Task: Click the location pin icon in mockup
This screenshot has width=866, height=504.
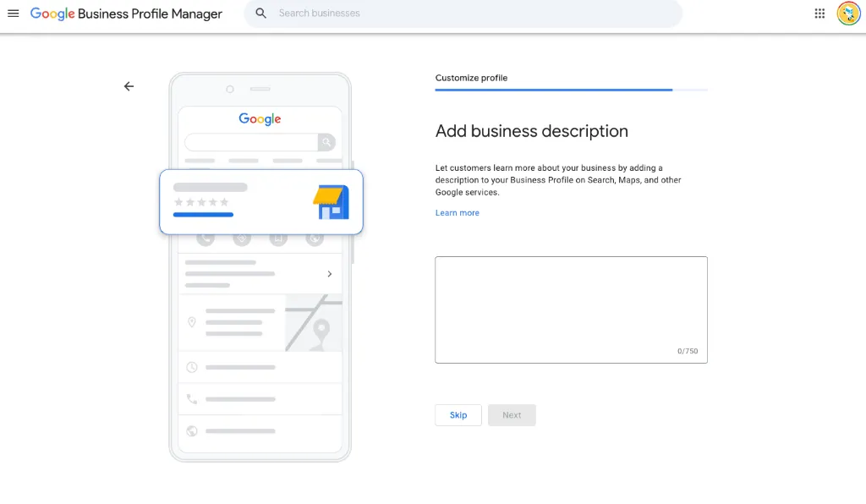Action: 192,322
